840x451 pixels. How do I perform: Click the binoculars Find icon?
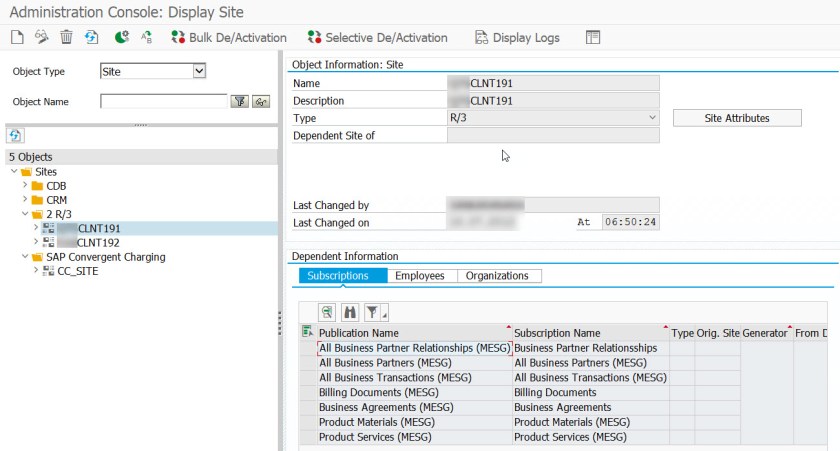tap(350, 312)
